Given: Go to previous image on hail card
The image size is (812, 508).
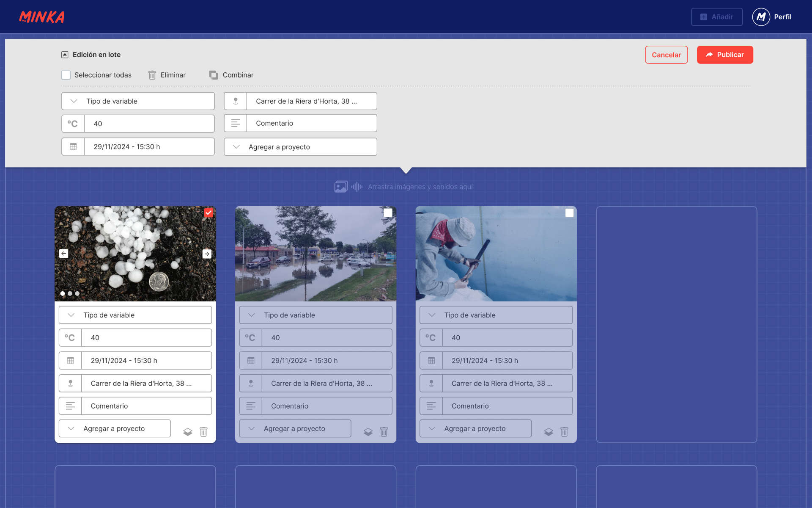Looking at the screenshot, I should 64,254.
